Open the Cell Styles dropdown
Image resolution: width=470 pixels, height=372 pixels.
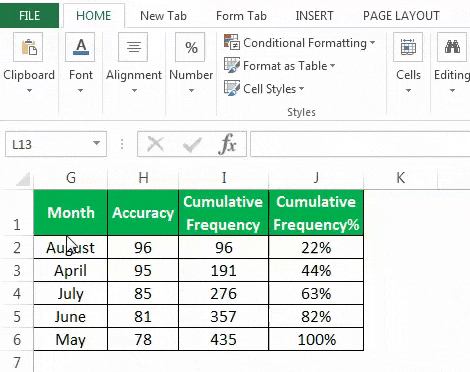[x=264, y=89]
